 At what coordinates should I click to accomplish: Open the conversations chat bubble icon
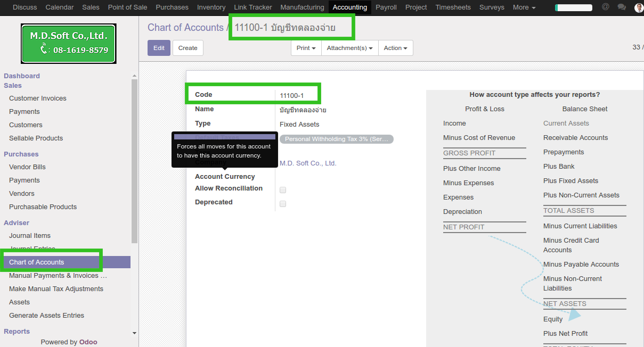coord(621,7)
